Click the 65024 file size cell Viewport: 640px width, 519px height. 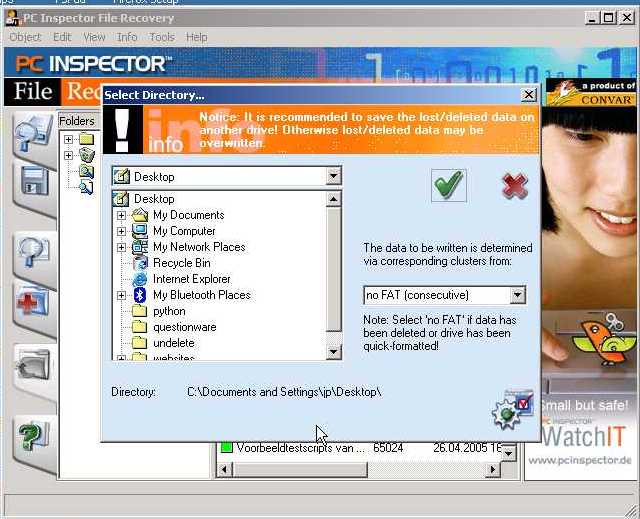388,448
